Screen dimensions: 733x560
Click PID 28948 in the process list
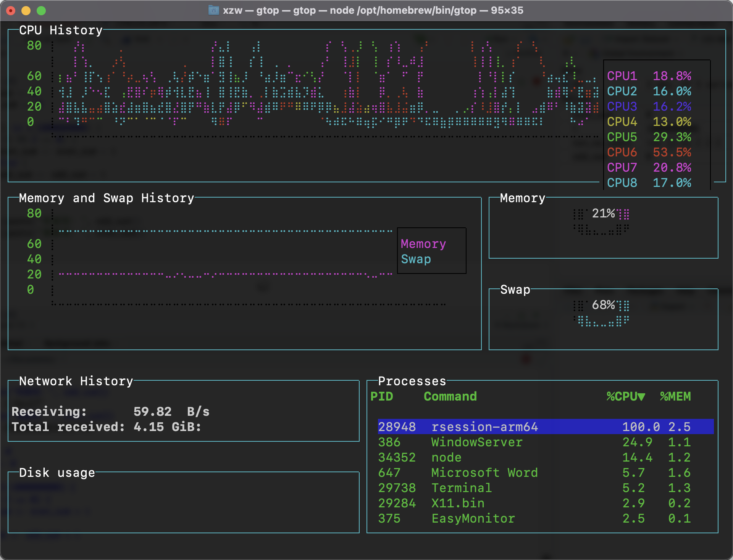click(397, 427)
